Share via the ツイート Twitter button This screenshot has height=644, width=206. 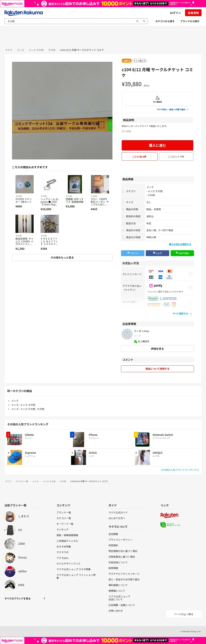tap(133, 253)
